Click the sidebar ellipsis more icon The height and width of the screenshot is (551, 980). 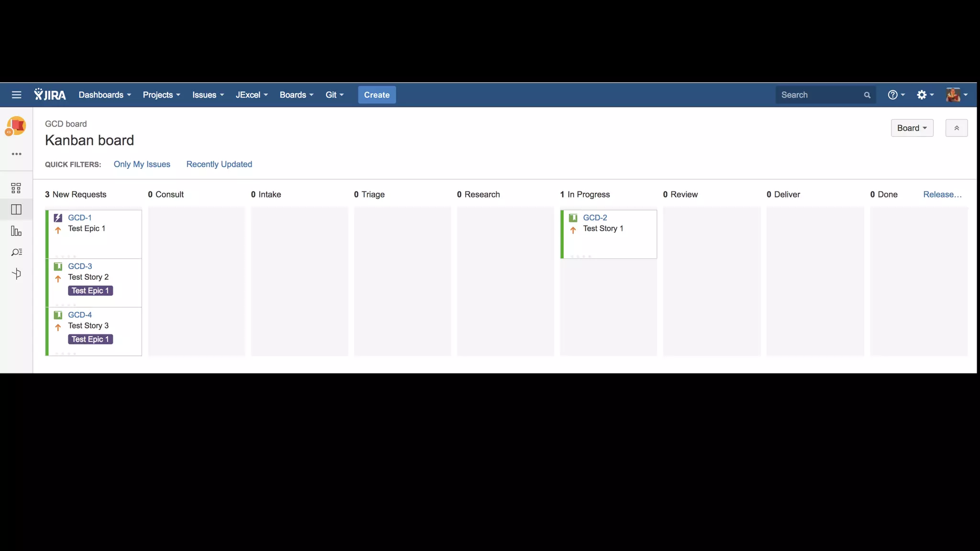click(16, 154)
